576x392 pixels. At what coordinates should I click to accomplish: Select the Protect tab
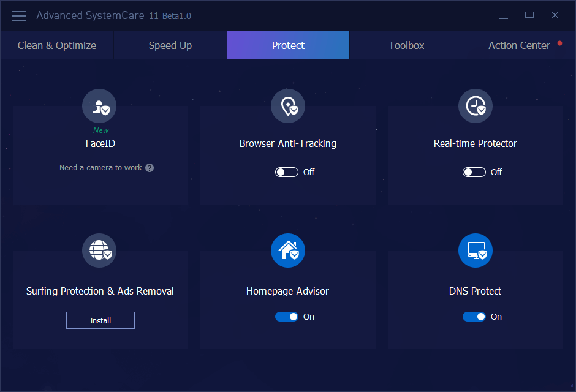point(289,45)
